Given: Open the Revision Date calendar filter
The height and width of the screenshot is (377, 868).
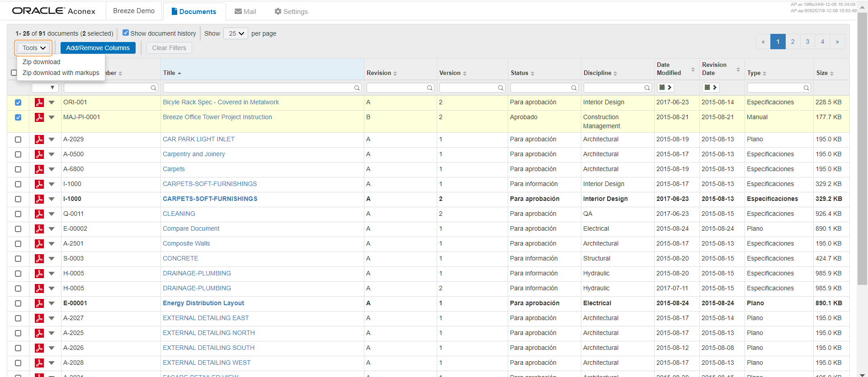Looking at the screenshot, I should point(711,88).
